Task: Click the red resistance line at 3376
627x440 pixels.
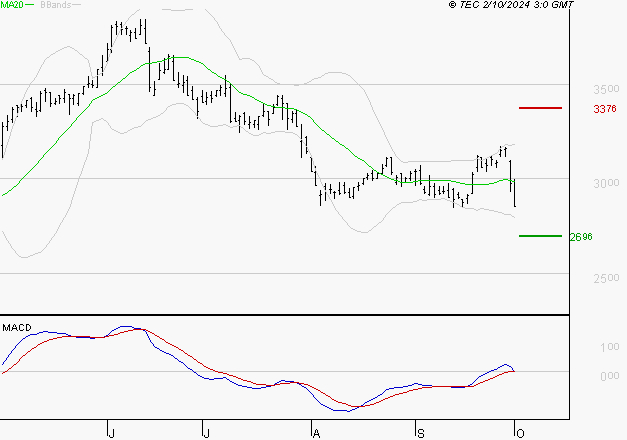Action: [540, 108]
